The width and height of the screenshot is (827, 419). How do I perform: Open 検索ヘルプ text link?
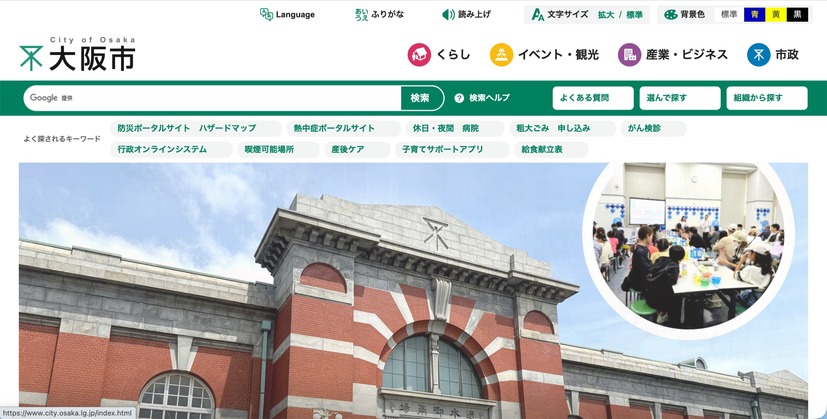(489, 98)
